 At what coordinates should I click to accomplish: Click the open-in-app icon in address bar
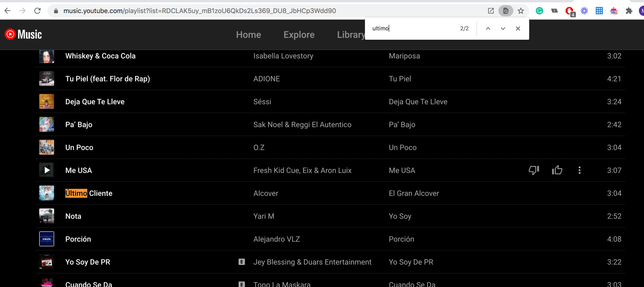(491, 11)
